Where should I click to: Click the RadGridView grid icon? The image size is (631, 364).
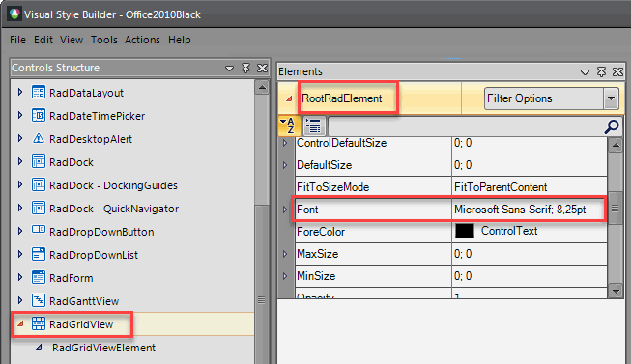[39, 323]
